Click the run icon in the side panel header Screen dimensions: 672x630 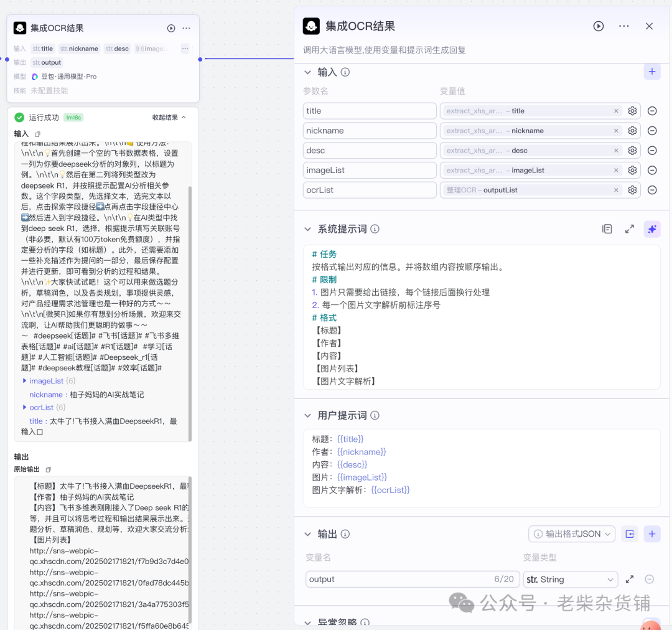(x=599, y=26)
